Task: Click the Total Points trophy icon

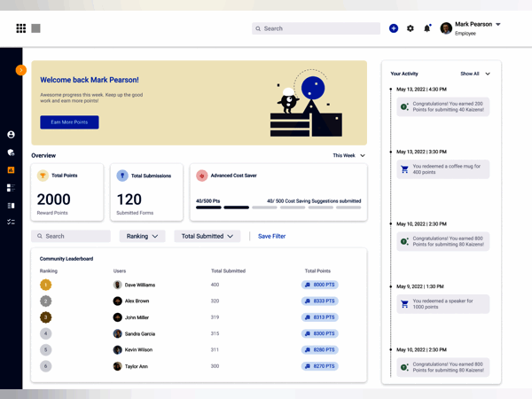Action: (x=43, y=176)
